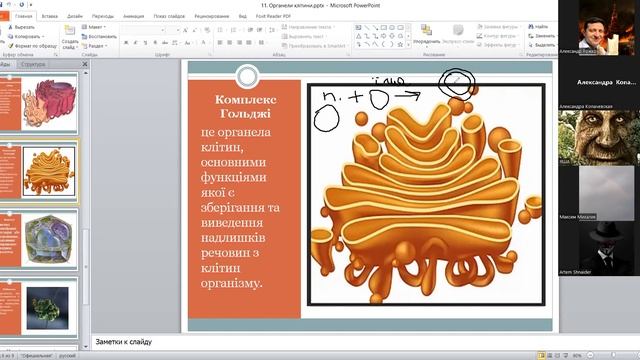Toggle center text alignment
This screenshot has height=360, width=640.
point(229,42)
